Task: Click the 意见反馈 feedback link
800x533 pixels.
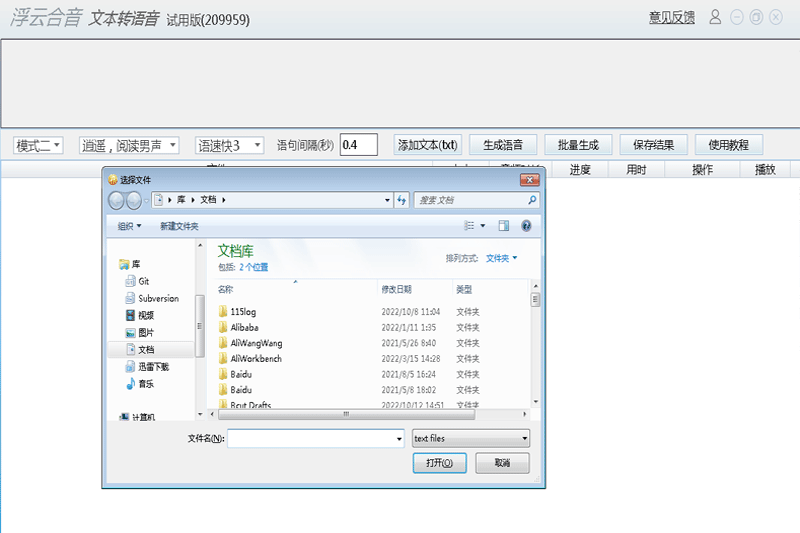Action: click(x=671, y=17)
